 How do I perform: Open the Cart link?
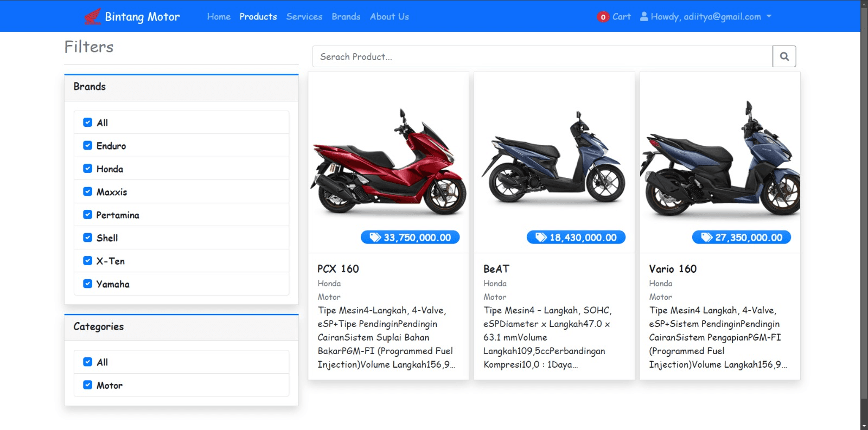pos(622,17)
